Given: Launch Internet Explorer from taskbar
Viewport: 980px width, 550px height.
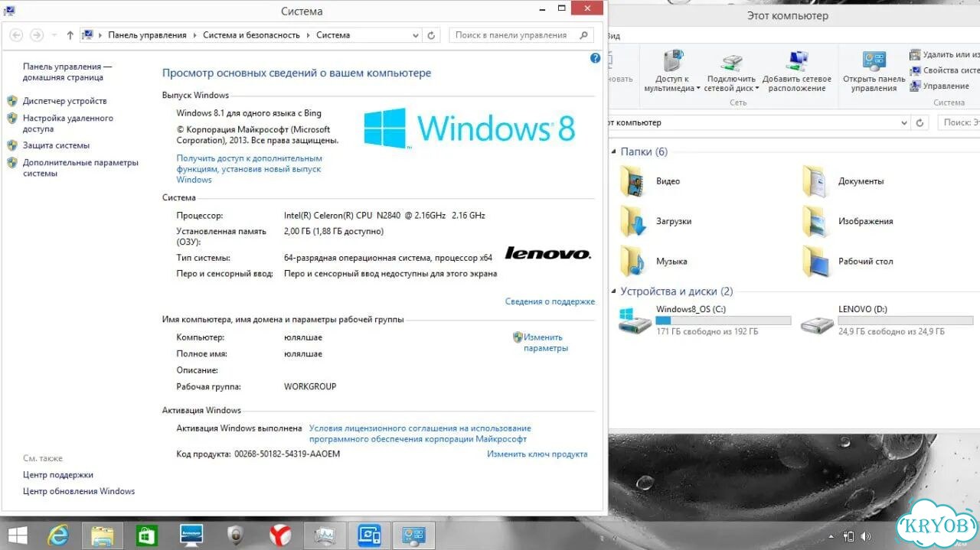Looking at the screenshot, I should coord(59,535).
